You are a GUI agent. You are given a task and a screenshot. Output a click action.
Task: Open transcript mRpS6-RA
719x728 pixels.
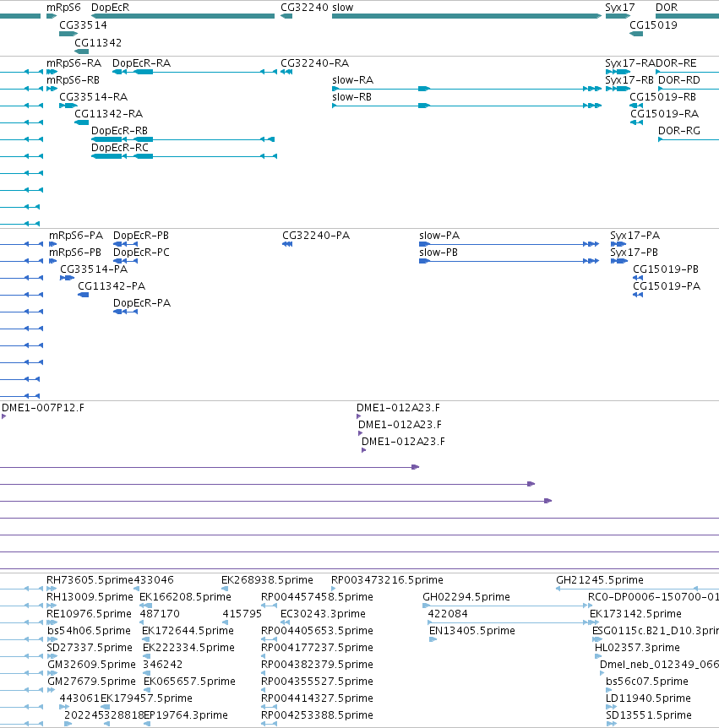[x=74, y=63]
